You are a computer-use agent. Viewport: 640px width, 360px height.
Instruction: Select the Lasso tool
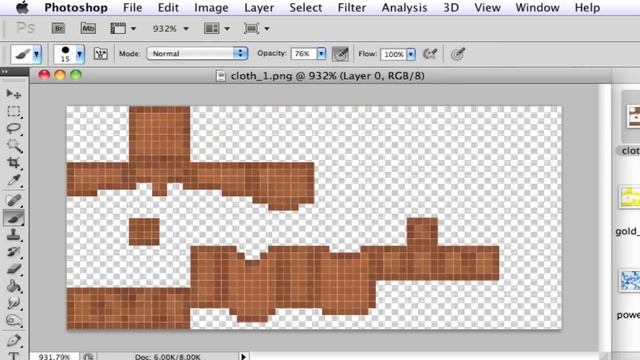(13, 129)
